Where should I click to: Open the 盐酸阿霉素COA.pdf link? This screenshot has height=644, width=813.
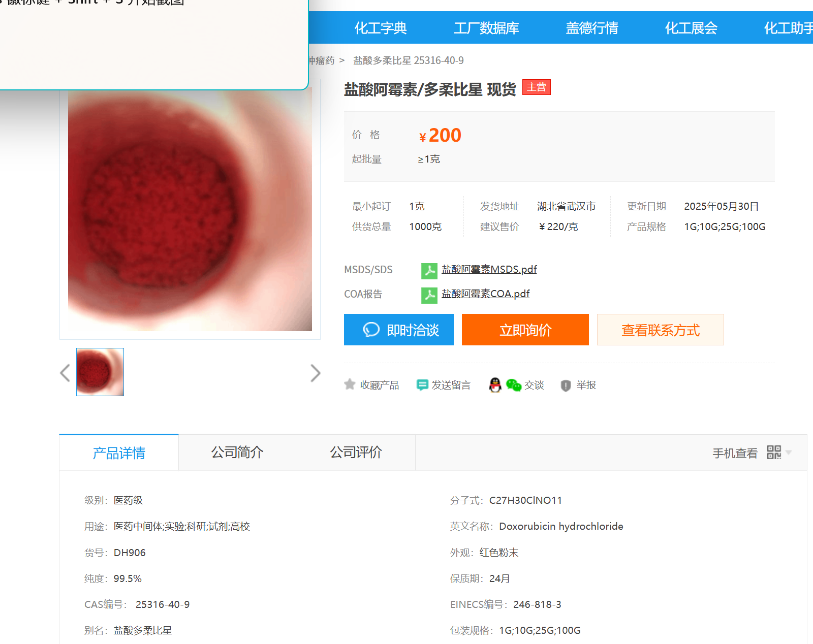click(485, 294)
